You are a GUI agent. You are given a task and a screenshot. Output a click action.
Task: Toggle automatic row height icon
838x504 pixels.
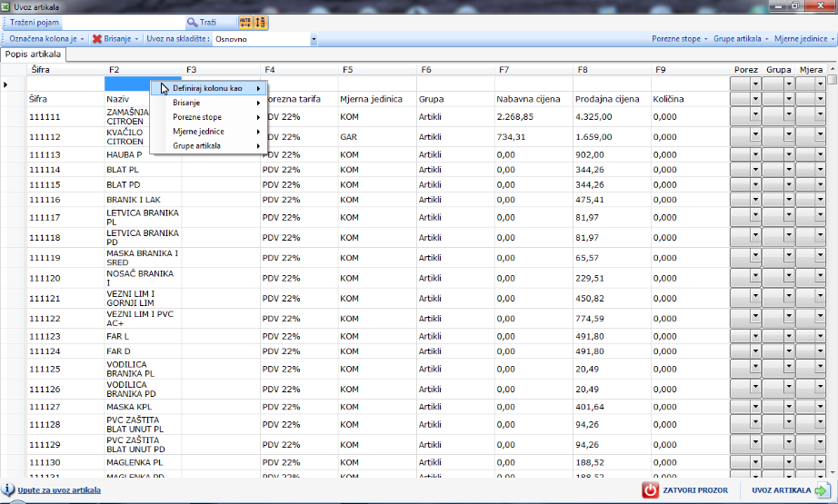pyautogui.click(x=260, y=23)
